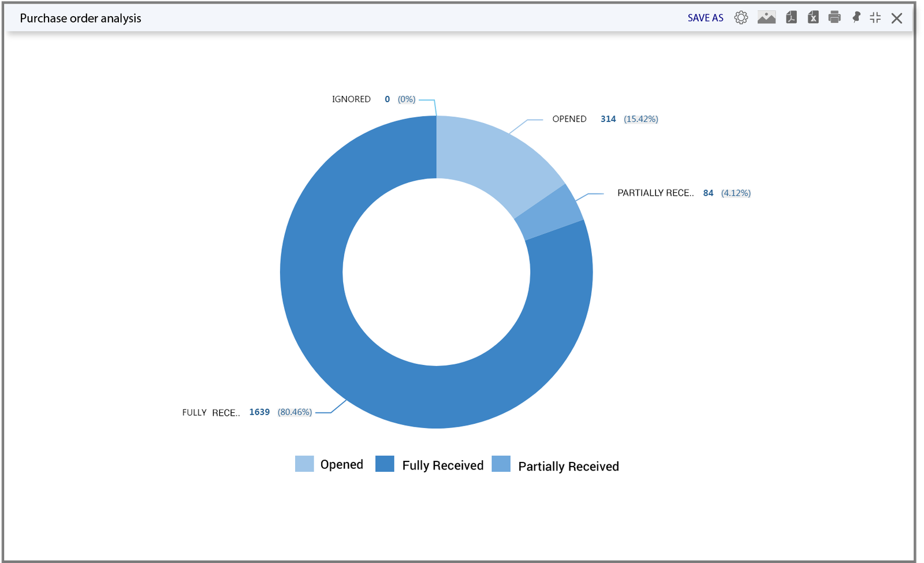Viewport: 924px width, 563px height.
Task: Select the Partially Received donut slice
Action: (549, 214)
